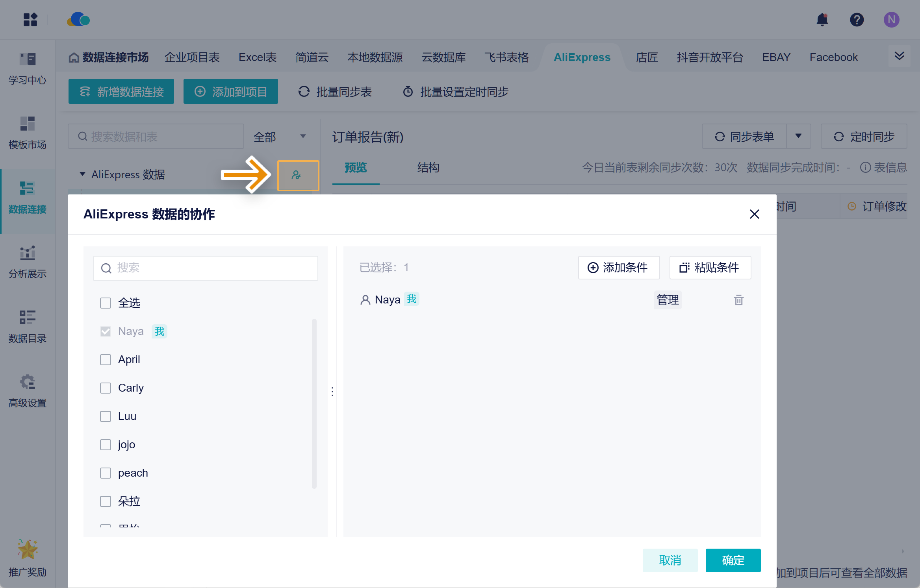Select the Carly checkbox
920x588 pixels.
(106, 388)
